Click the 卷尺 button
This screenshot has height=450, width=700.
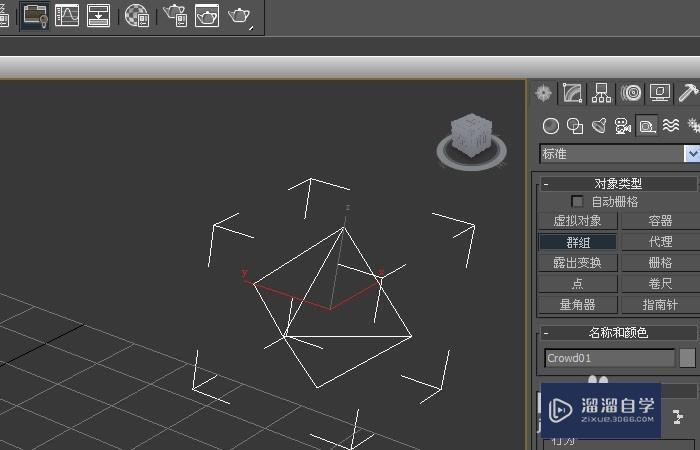coord(660,283)
